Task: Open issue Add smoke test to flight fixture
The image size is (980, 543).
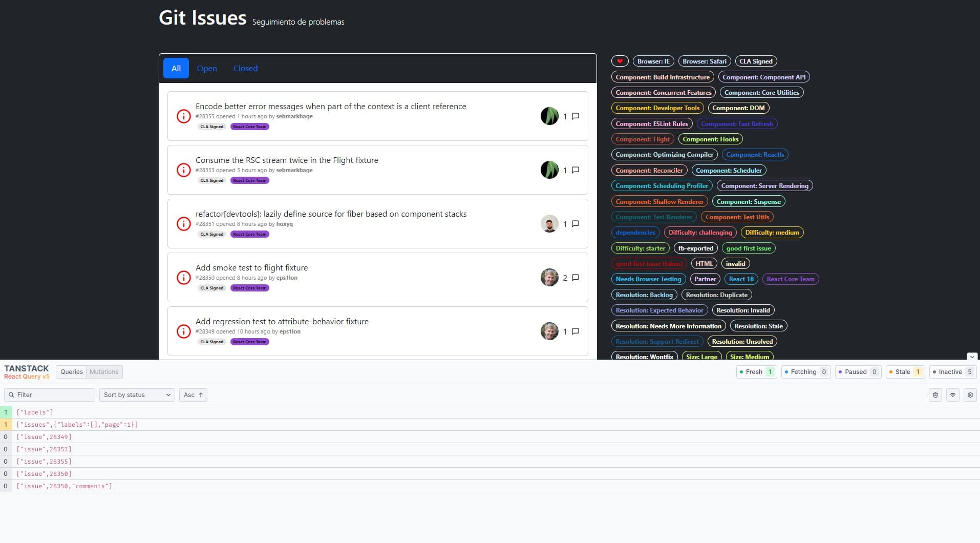Action: (x=251, y=268)
